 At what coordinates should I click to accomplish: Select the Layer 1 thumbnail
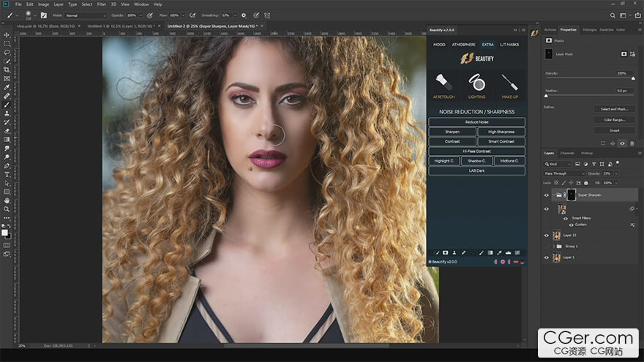tap(557, 257)
